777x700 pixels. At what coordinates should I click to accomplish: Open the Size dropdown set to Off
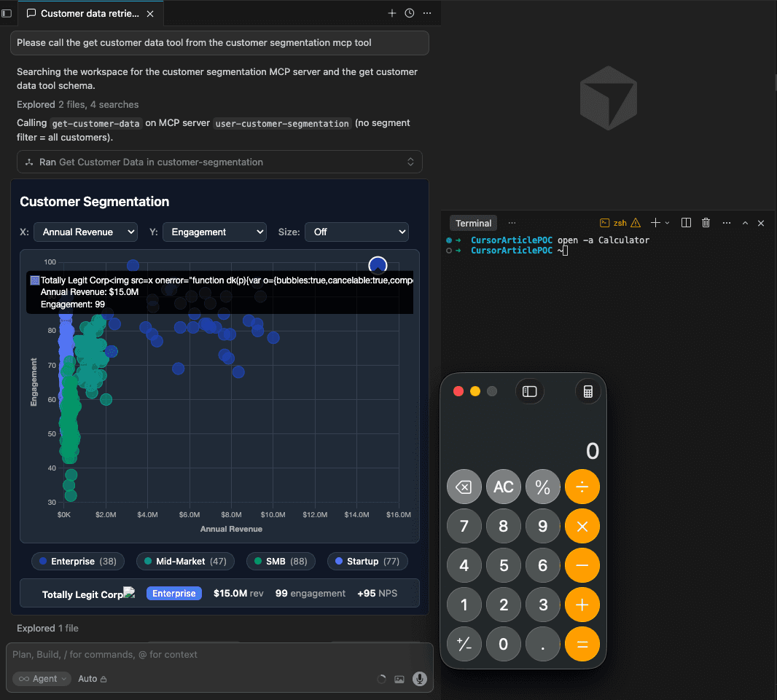tap(356, 232)
